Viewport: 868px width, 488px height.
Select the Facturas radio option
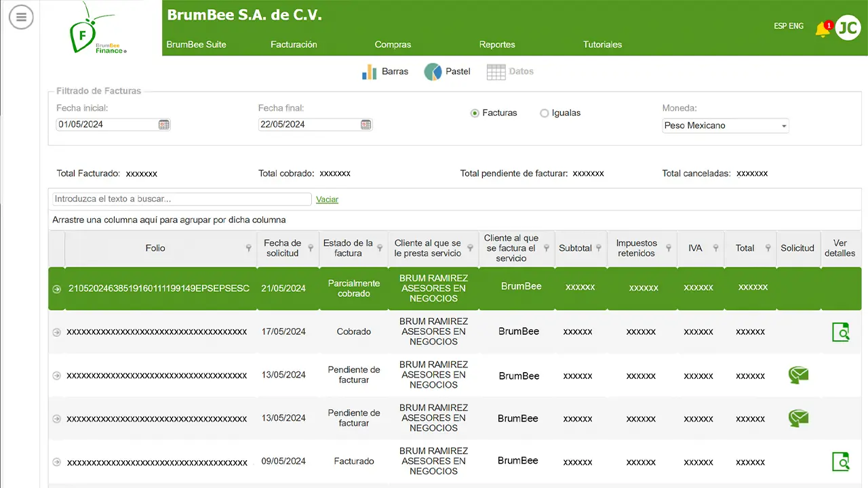coord(475,113)
